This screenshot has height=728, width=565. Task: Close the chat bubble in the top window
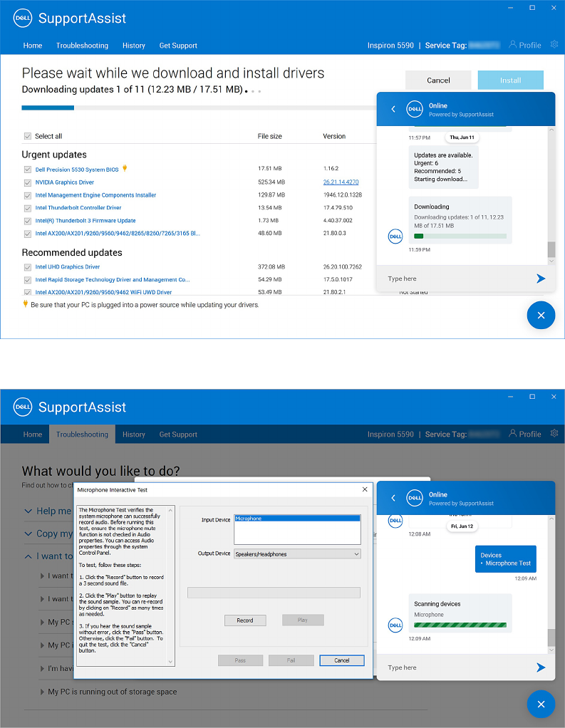click(x=541, y=316)
